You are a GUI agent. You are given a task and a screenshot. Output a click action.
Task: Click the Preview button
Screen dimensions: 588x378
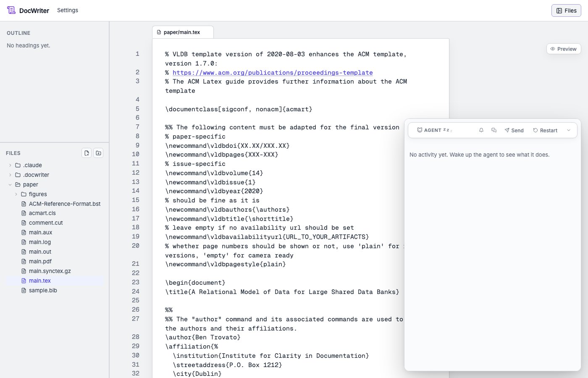pyautogui.click(x=564, y=49)
